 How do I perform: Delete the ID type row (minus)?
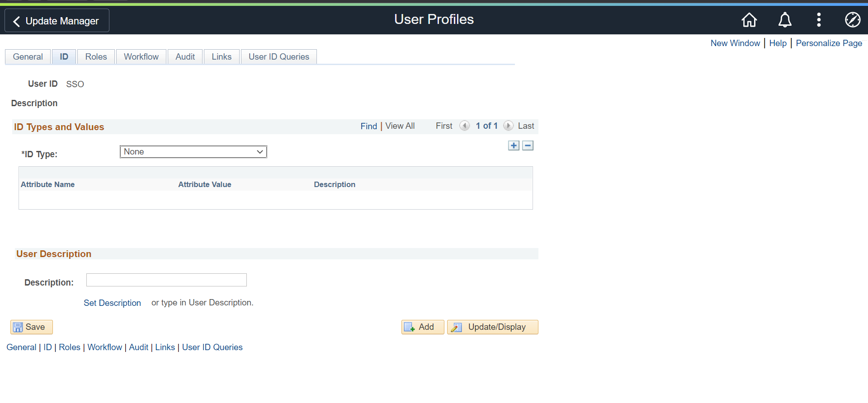(x=528, y=145)
